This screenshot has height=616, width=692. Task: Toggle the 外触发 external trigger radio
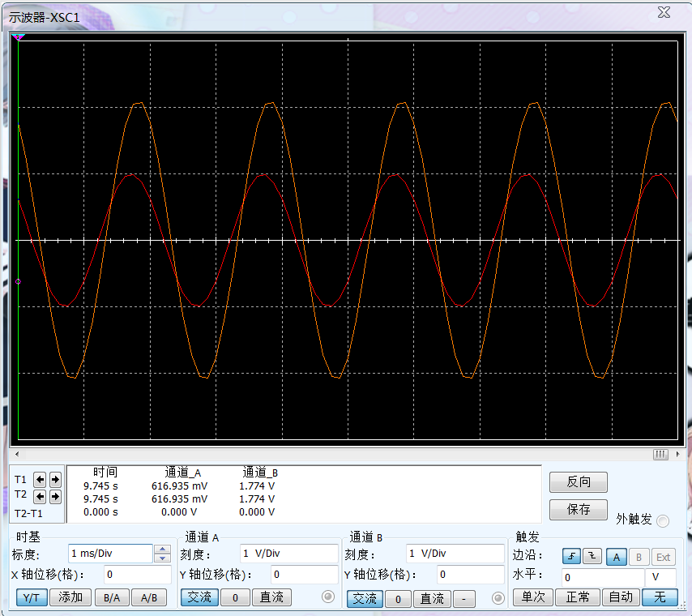[663, 520]
